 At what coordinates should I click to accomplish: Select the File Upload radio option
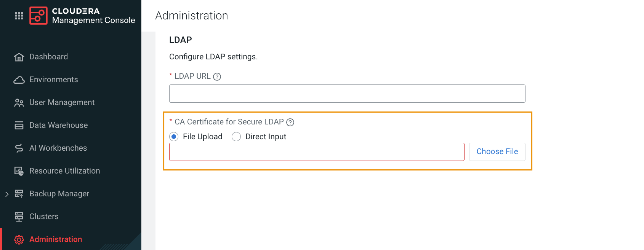[x=174, y=137]
